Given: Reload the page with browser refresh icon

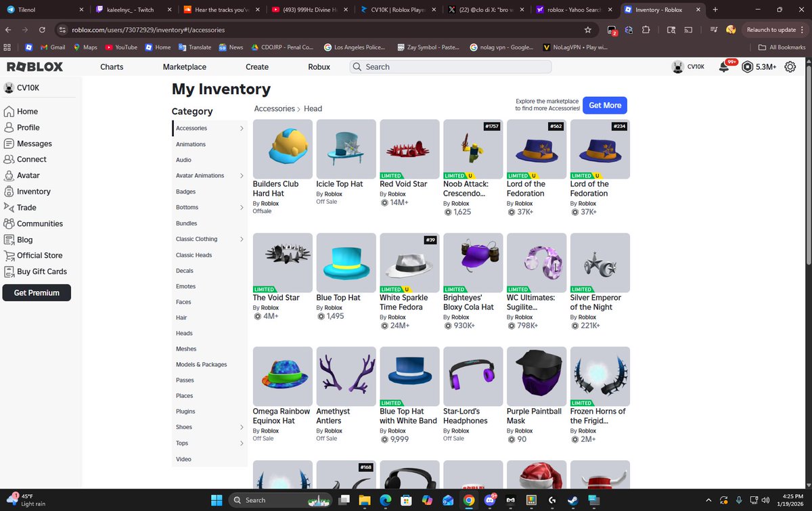Looking at the screenshot, I should pyautogui.click(x=42, y=30).
